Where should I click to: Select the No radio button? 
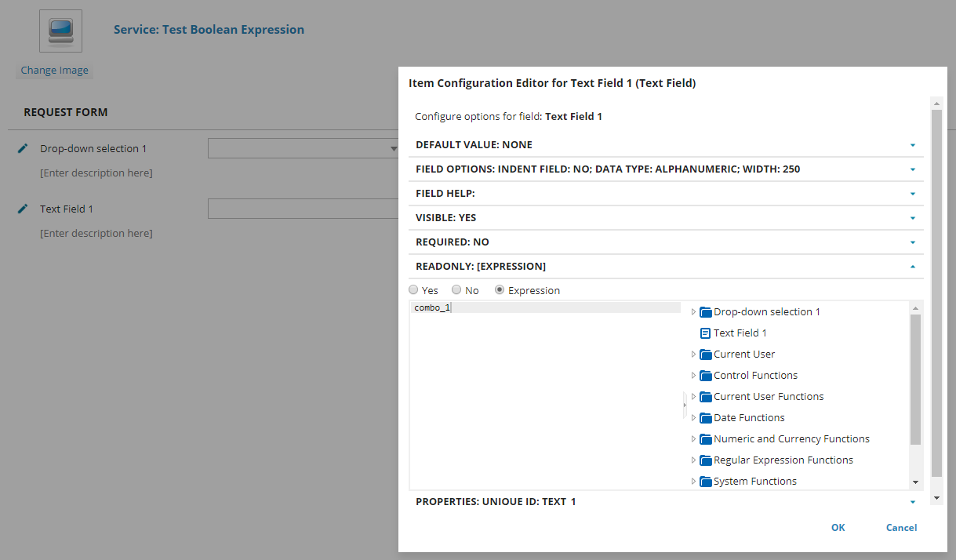(456, 290)
